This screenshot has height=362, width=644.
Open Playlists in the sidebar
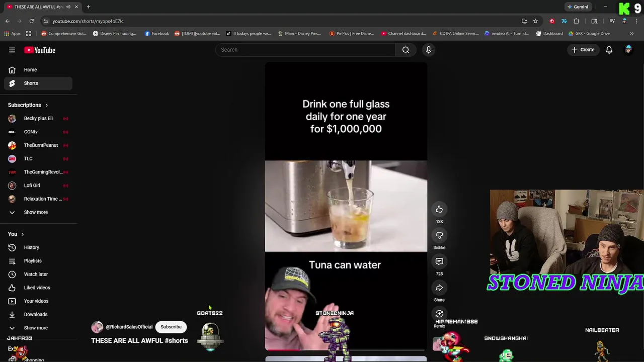[x=38, y=261]
